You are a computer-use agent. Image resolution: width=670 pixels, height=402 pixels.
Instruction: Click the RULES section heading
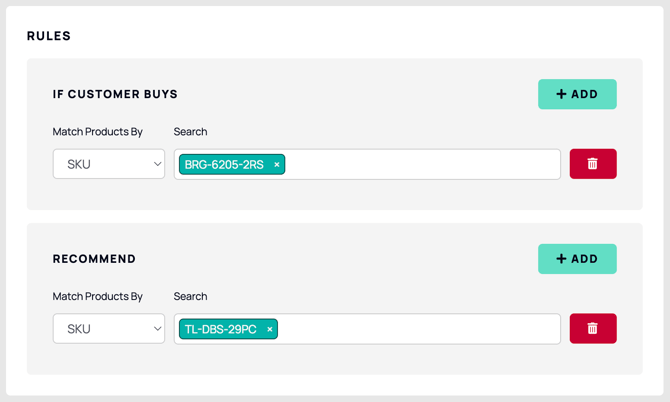[x=49, y=36]
